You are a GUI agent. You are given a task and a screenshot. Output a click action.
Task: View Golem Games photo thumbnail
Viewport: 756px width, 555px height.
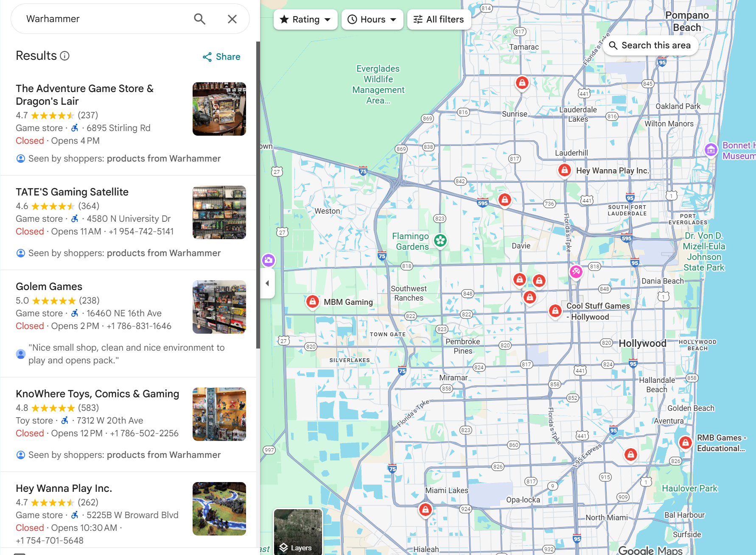tap(219, 307)
